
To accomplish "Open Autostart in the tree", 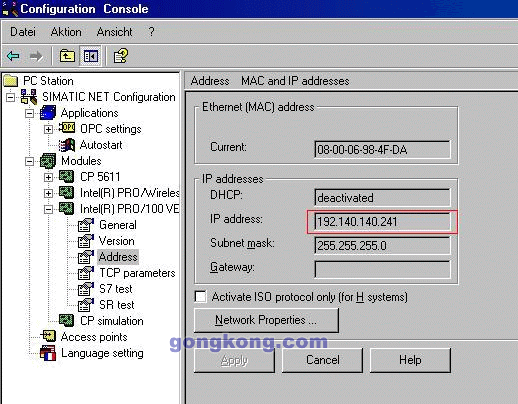I will pos(101,145).
